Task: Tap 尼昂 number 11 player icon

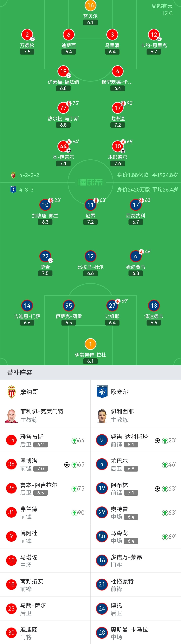Action: tap(90, 205)
